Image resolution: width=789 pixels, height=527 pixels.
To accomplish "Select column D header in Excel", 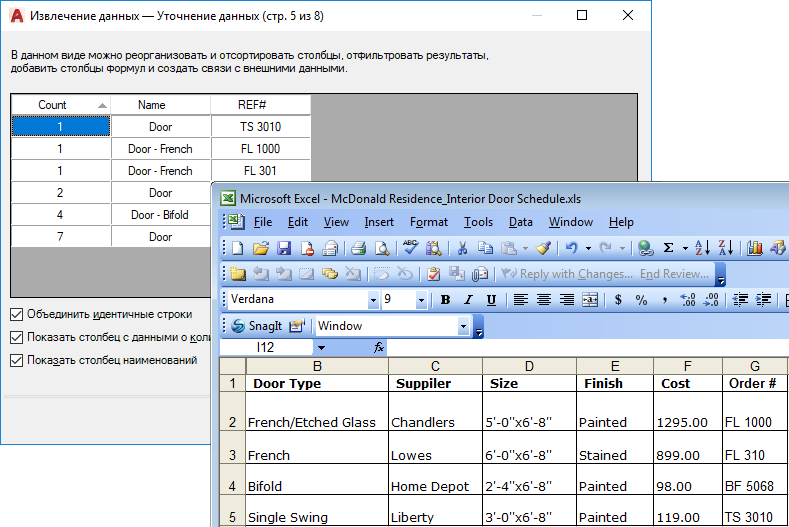I will (529, 366).
